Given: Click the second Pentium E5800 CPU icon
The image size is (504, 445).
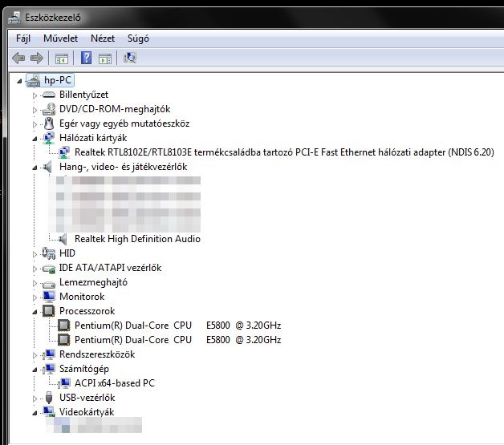Looking at the screenshot, I should point(64,340).
